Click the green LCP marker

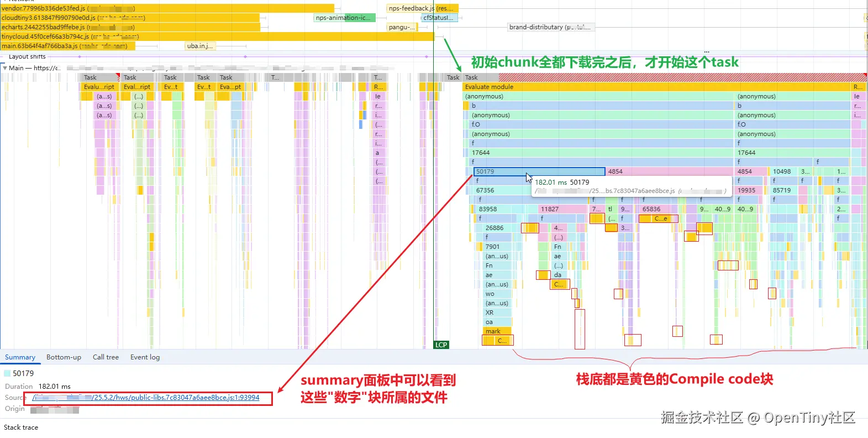[441, 345]
